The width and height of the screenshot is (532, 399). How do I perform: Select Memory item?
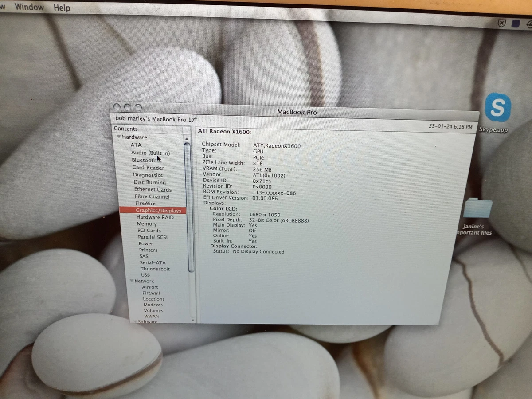point(147,224)
